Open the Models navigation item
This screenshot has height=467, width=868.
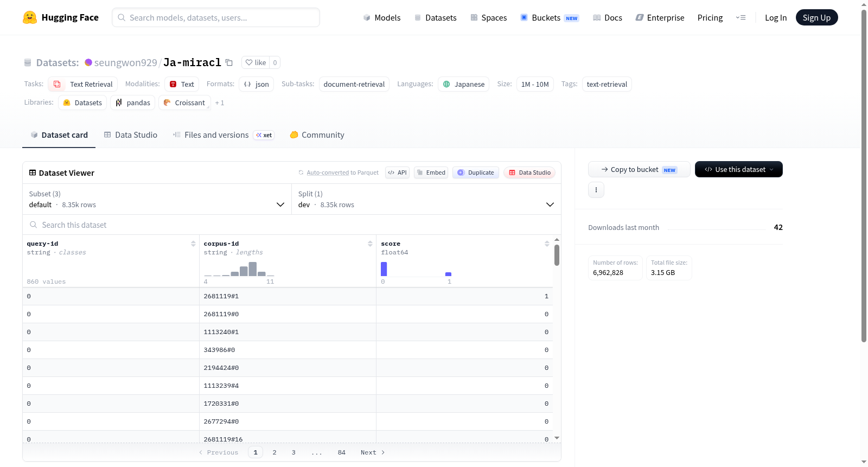point(382,17)
